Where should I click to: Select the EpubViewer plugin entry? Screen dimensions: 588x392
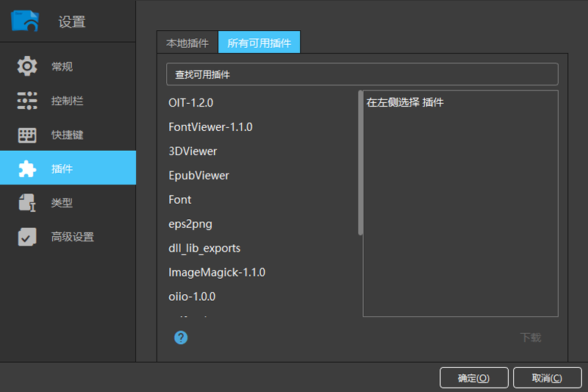pos(262,176)
